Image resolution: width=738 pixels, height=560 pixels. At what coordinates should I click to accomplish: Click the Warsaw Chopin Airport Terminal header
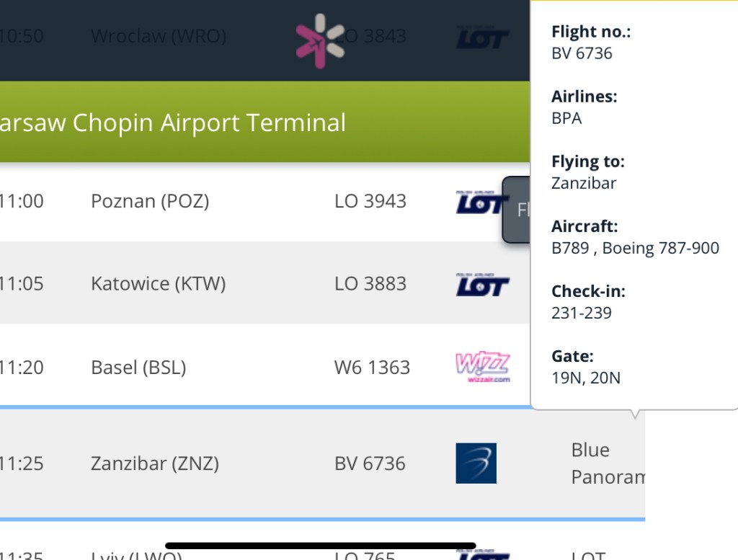173,123
